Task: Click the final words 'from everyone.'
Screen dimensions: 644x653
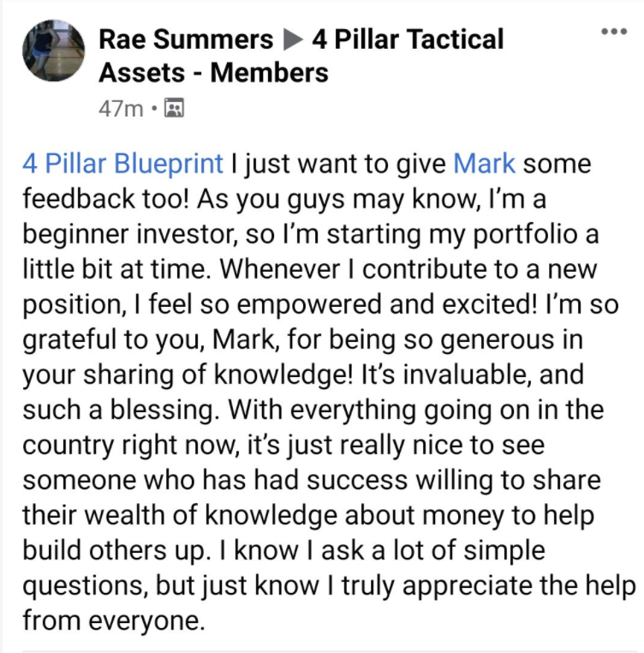Action: 114,620
